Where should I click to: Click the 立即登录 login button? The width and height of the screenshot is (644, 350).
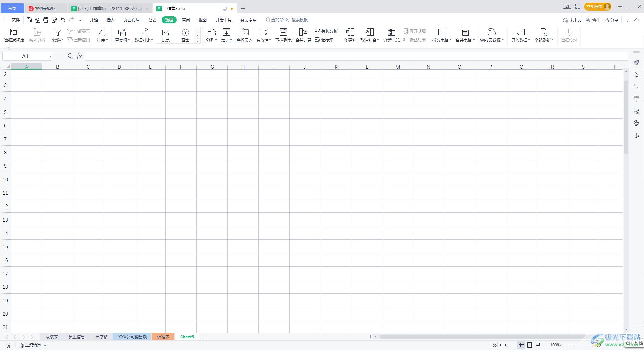598,7
